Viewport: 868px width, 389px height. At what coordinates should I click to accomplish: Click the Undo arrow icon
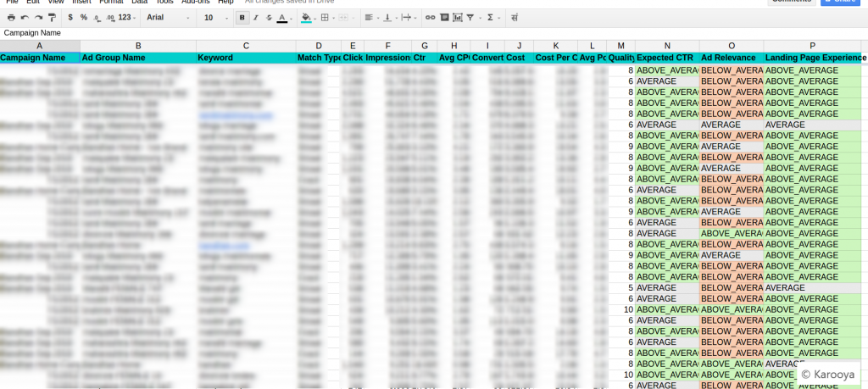pos(25,18)
